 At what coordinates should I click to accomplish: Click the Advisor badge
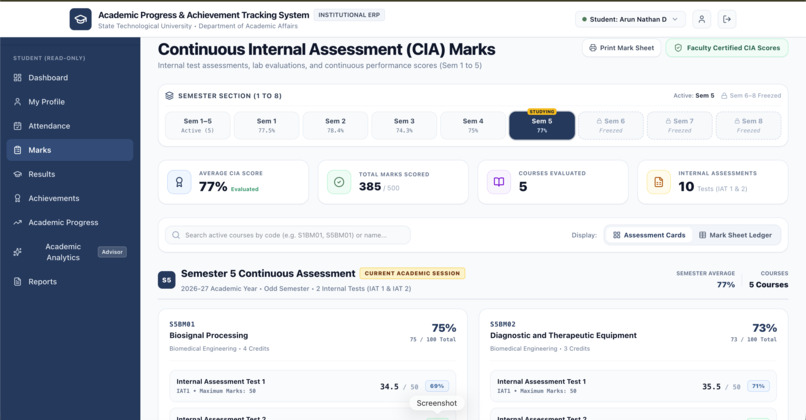112,252
